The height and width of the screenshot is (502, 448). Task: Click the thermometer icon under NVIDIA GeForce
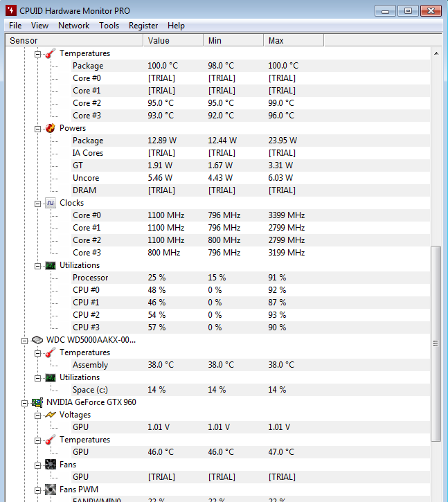pyautogui.click(x=51, y=440)
